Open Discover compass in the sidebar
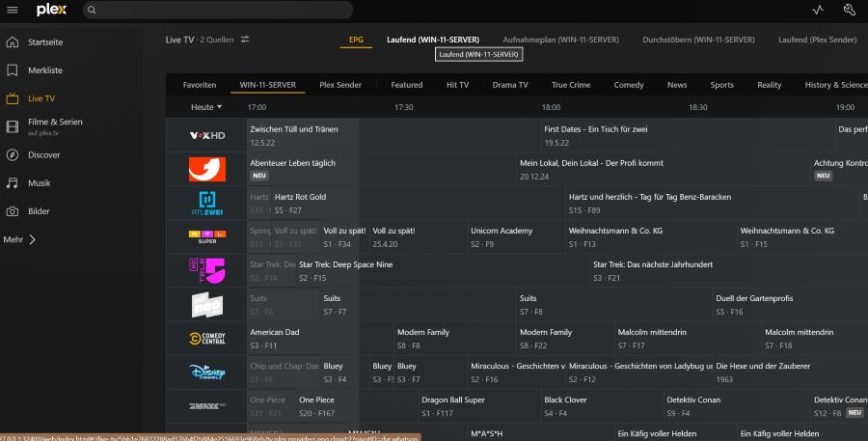This screenshot has width=868, height=441. [43, 154]
